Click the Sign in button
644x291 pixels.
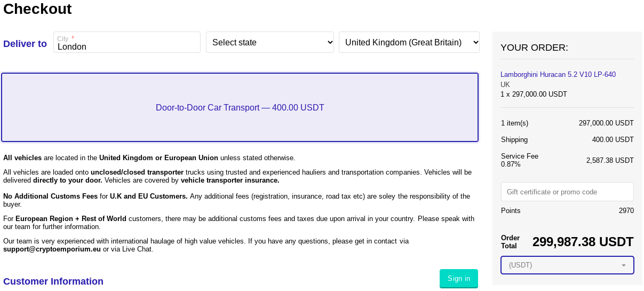(x=459, y=278)
